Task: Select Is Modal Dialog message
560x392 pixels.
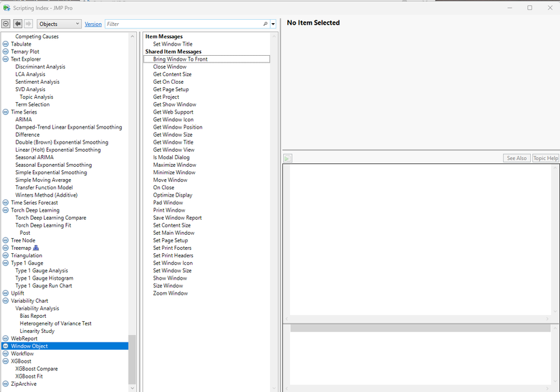Action: click(171, 157)
